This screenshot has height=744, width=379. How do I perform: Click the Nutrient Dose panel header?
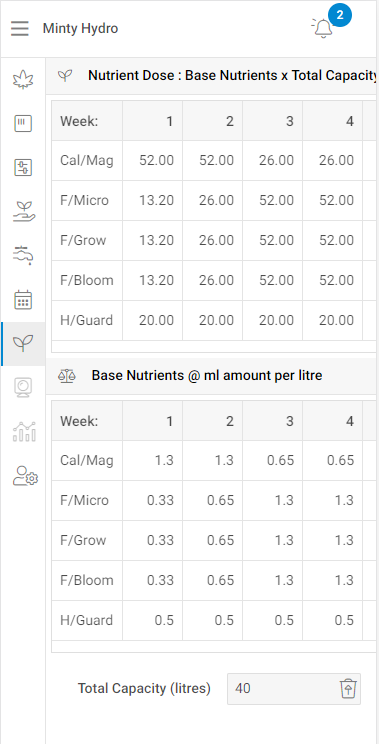(x=212, y=76)
